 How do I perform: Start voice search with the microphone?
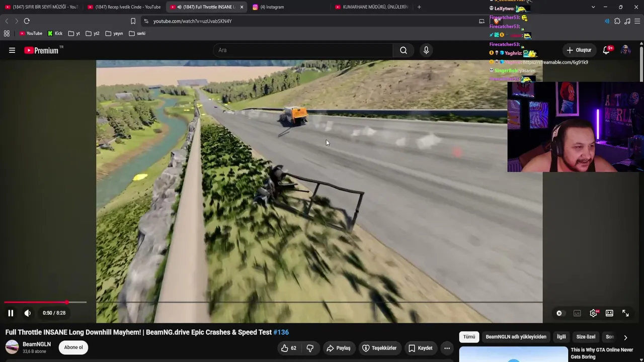pyautogui.click(x=426, y=50)
